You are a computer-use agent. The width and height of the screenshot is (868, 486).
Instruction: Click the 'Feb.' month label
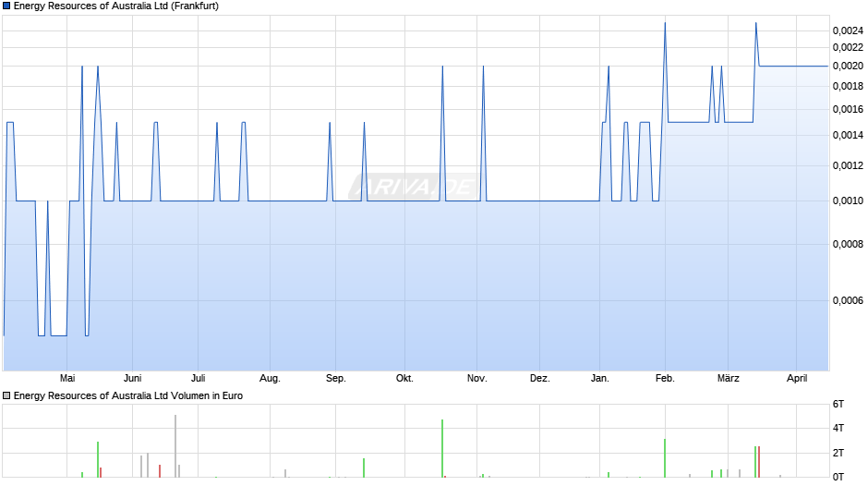[665, 378]
